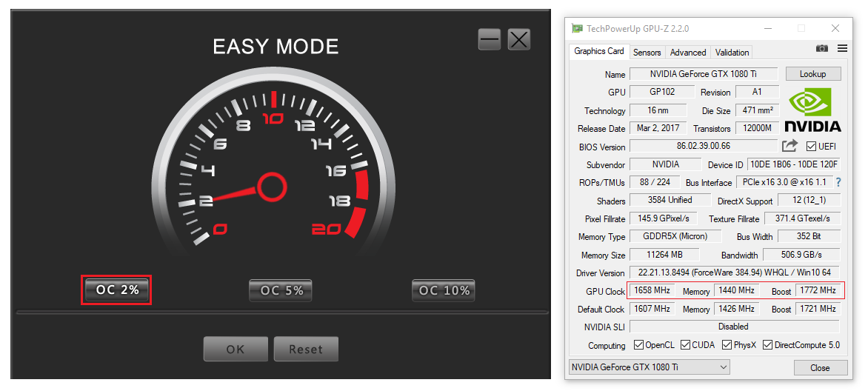Screen dimensions: 868x391
Task: Switch to the Sensors tab
Action: click(647, 52)
